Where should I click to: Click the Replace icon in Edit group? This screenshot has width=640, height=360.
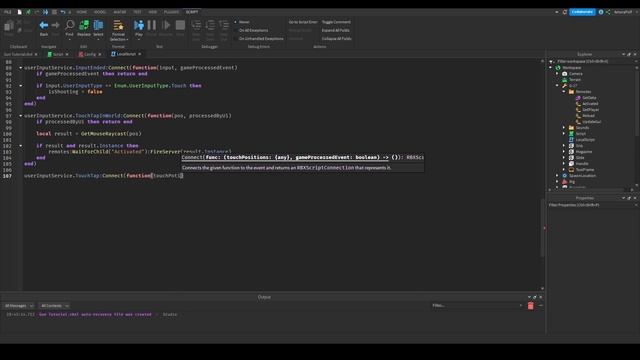click(x=84, y=25)
